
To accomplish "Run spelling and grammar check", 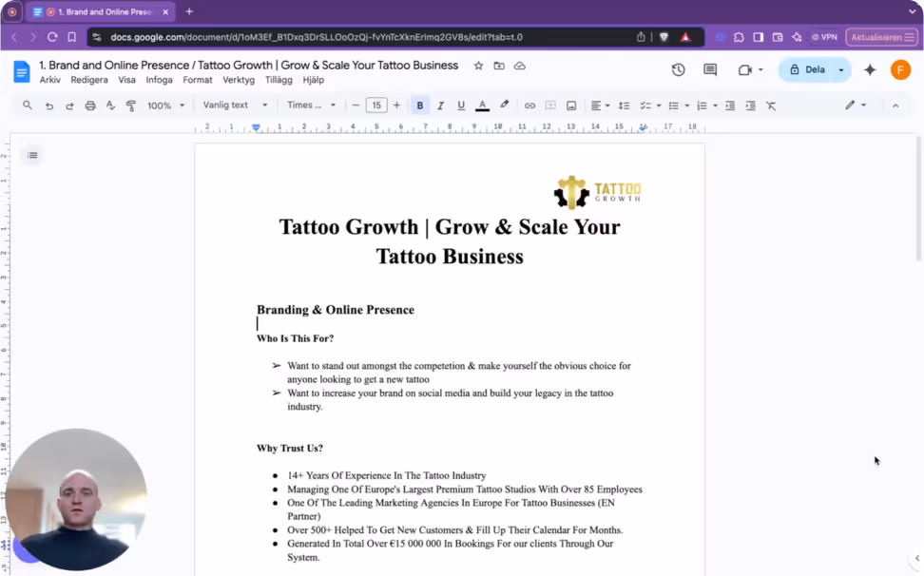I will (110, 106).
